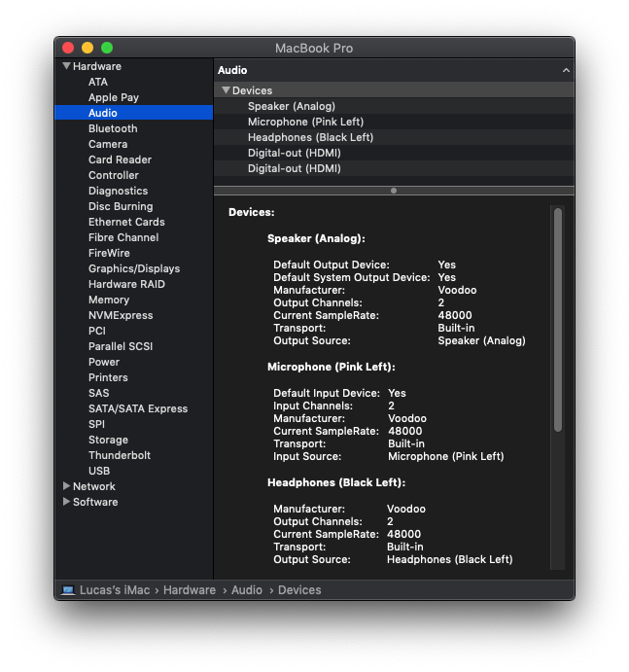This screenshot has height=672, width=629.
Task: Select Apple Pay in the sidebar
Action: point(114,97)
